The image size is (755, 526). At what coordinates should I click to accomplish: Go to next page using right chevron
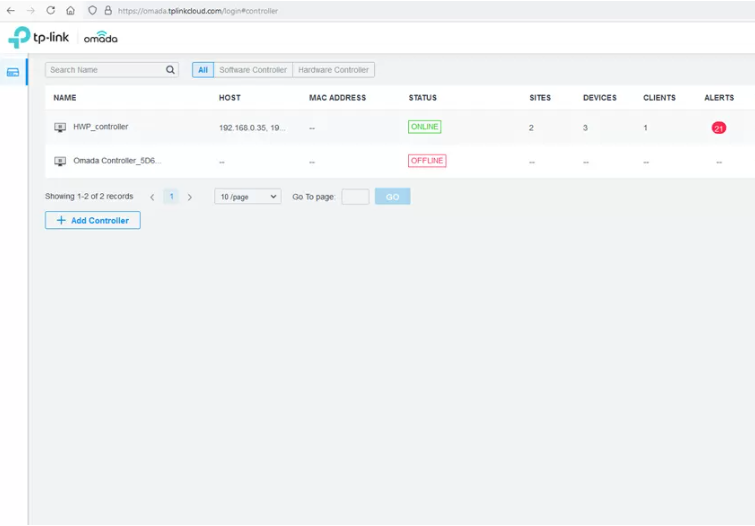click(190, 197)
